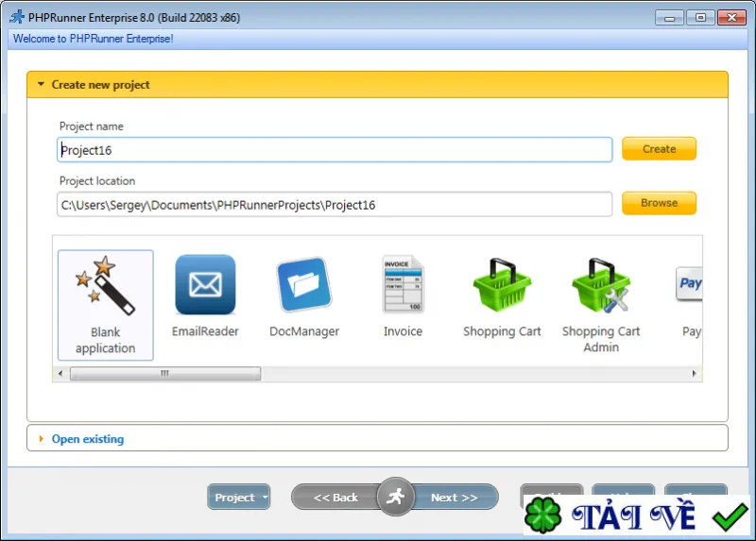The image size is (756, 541).
Task: Select the Shopping Cart Admin template
Action: click(601, 304)
